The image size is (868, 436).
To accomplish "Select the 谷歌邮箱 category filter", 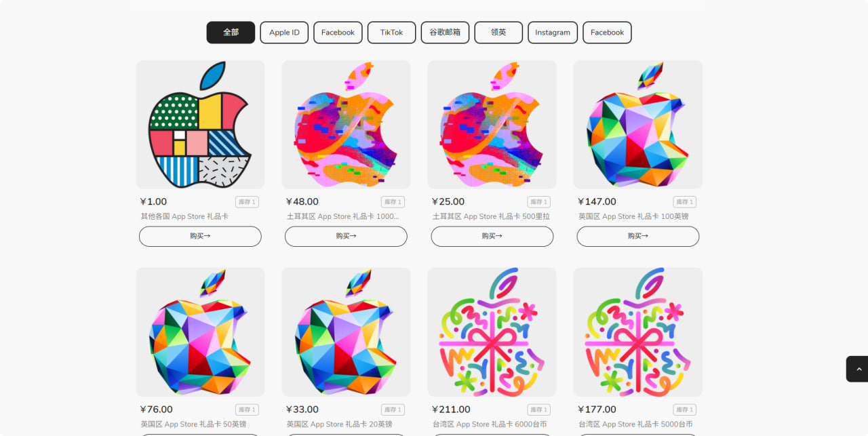I will tap(445, 33).
